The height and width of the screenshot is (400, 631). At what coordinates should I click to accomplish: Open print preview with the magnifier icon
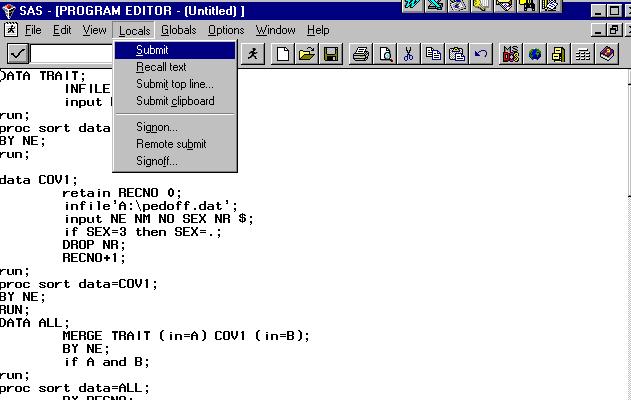(x=385, y=54)
